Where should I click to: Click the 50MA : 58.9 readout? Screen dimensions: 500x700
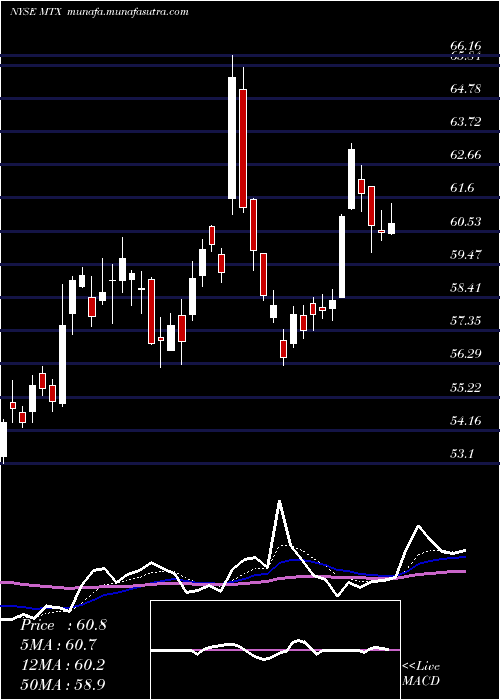pyautogui.click(x=62, y=684)
